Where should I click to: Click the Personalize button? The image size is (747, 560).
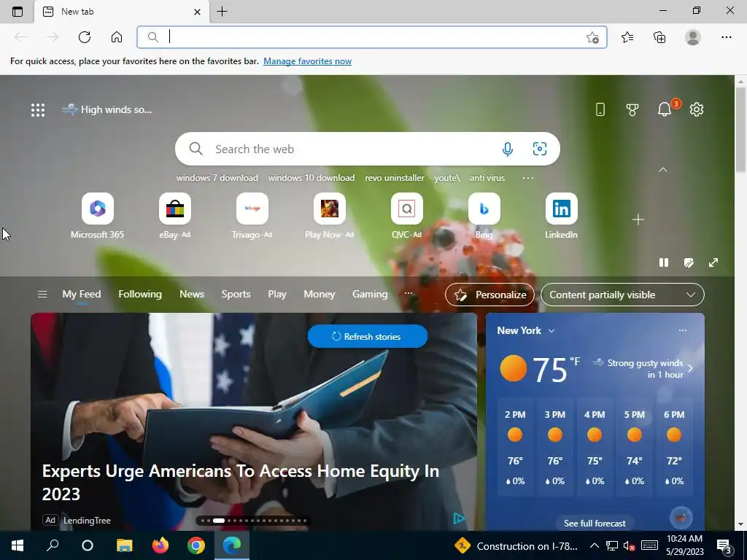(489, 295)
